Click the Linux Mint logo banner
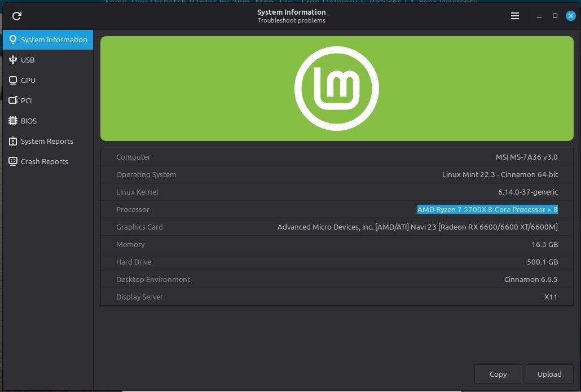Screen dimensions: 581x392 [x=337, y=89]
